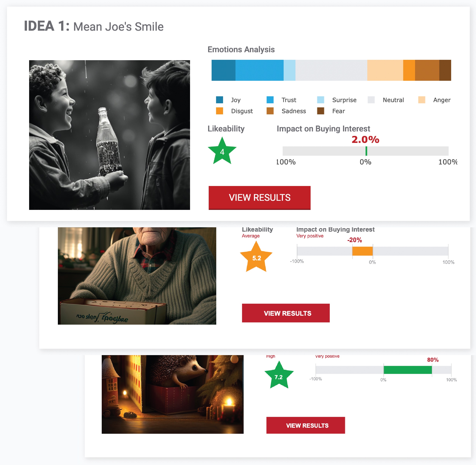Select the Fear legend swatch
The height and width of the screenshot is (465, 476).
tap(321, 111)
